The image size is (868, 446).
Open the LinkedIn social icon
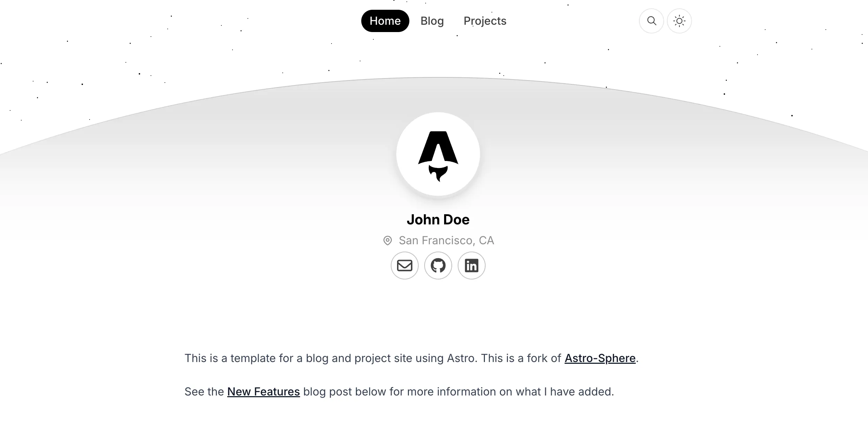click(x=471, y=265)
